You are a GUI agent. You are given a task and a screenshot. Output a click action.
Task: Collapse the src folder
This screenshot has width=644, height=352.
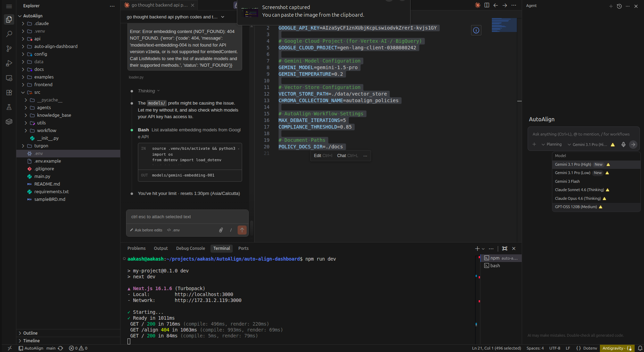click(x=37, y=92)
